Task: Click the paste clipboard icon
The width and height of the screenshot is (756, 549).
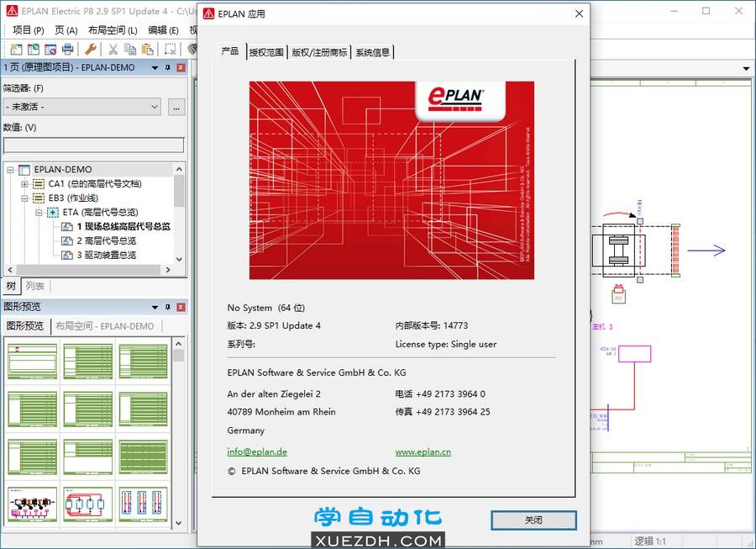Action: [148, 49]
